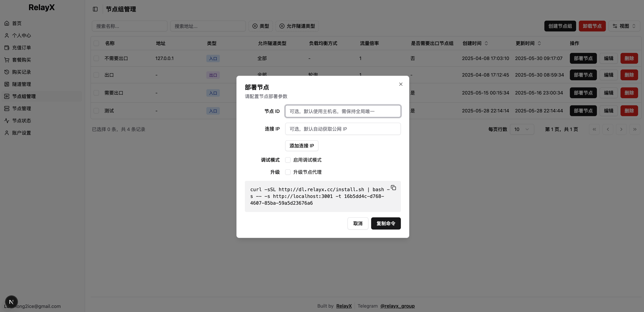Image resolution: width=644 pixels, height=312 pixels.
Task: Check 升级节点代理 checkbox
Action: [288, 172]
